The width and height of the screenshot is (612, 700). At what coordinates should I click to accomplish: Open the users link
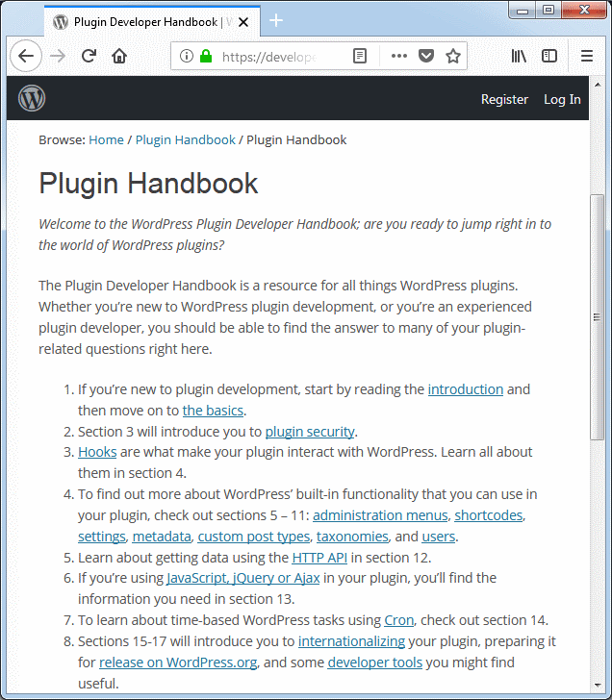point(439,537)
